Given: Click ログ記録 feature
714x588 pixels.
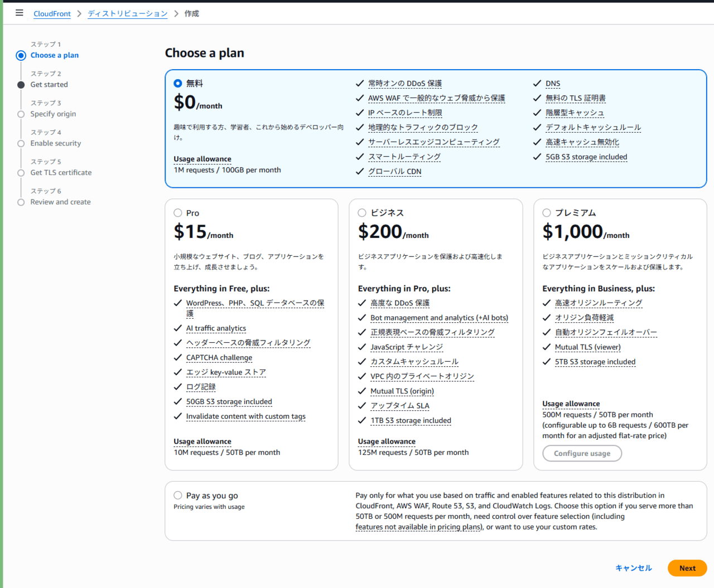Looking at the screenshot, I should pyautogui.click(x=201, y=387).
